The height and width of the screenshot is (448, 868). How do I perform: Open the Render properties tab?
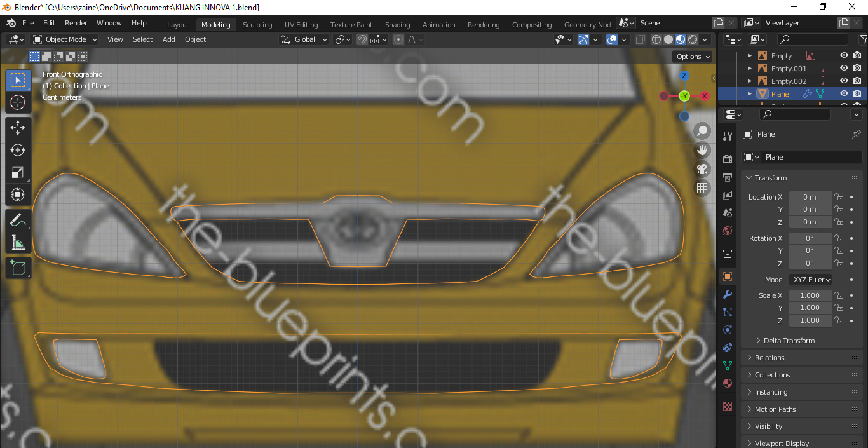pos(728,158)
